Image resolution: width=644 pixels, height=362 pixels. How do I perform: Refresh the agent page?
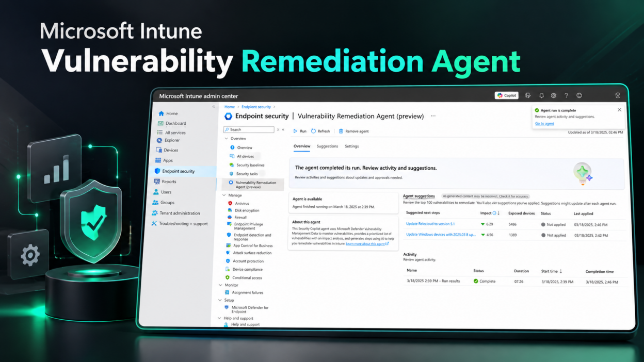coord(320,131)
